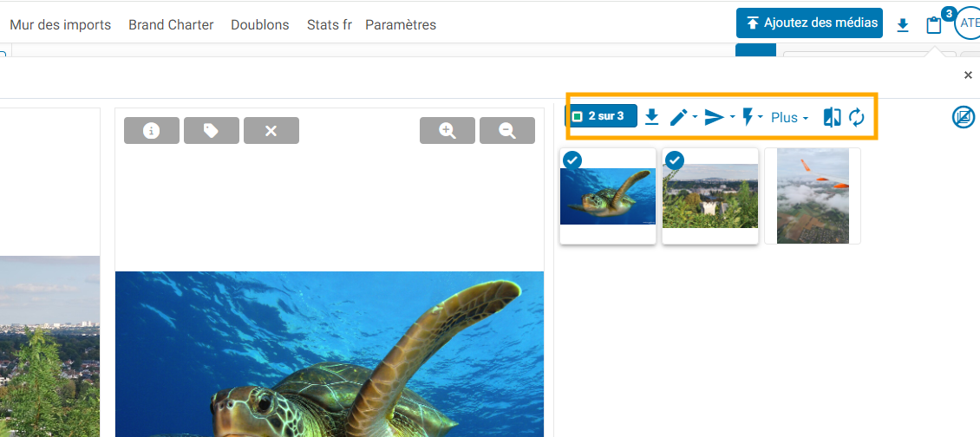Viewport: 980px width, 437px height.
Task: Zoom in on the turtle preview
Action: (x=448, y=131)
